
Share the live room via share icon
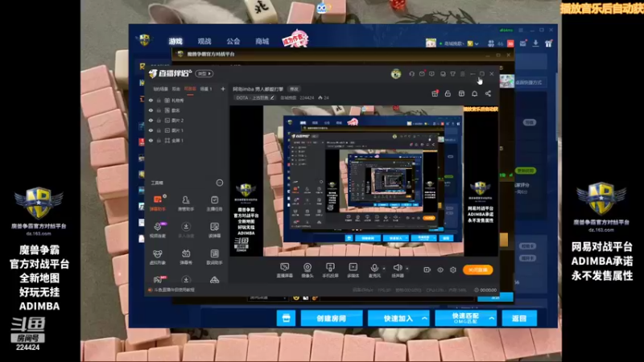488,93
